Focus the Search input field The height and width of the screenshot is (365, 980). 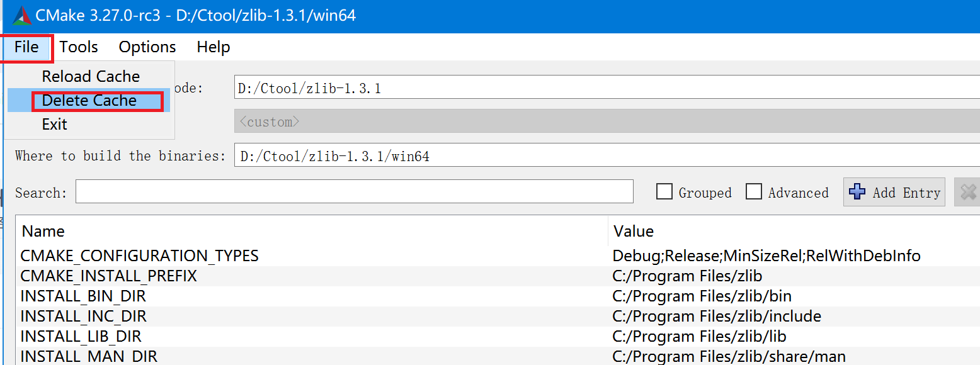tap(355, 191)
